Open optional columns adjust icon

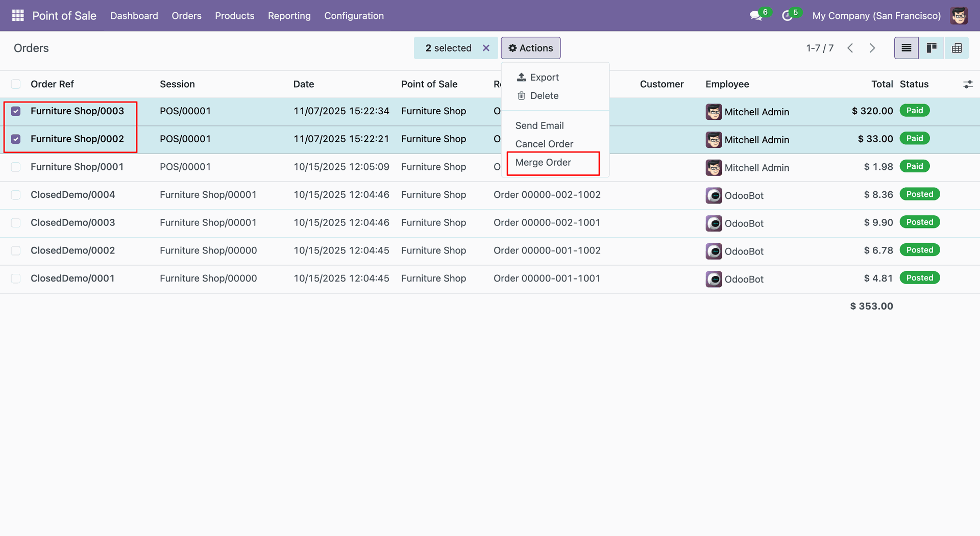(x=968, y=84)
